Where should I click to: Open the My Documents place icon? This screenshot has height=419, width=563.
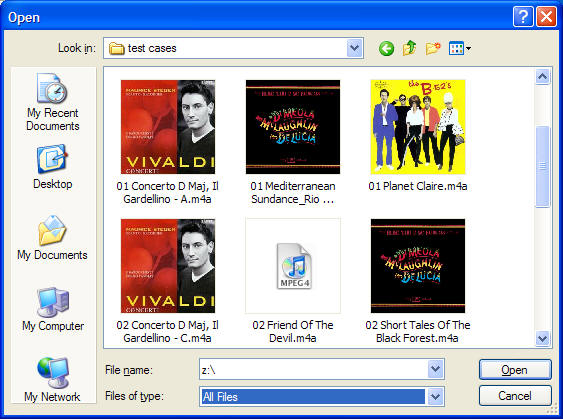coord(52,238)
